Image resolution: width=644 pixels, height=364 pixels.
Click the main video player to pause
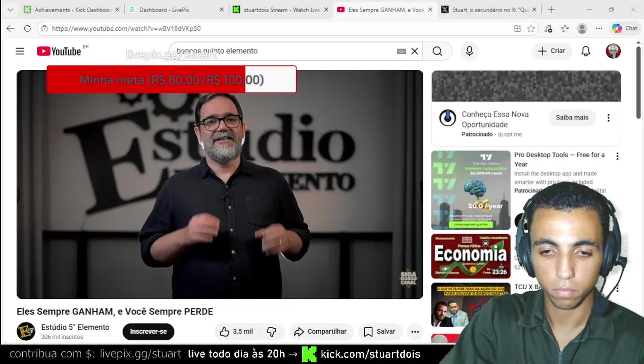pos(220,185)
